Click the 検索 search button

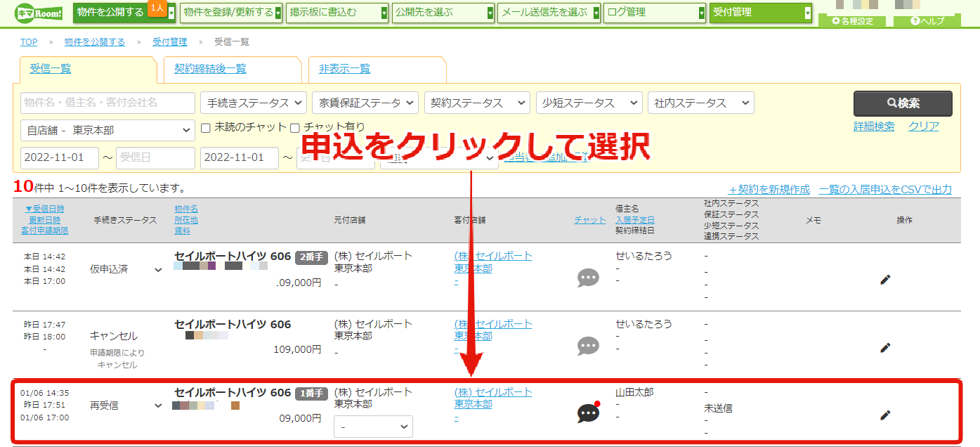point(903,103)
